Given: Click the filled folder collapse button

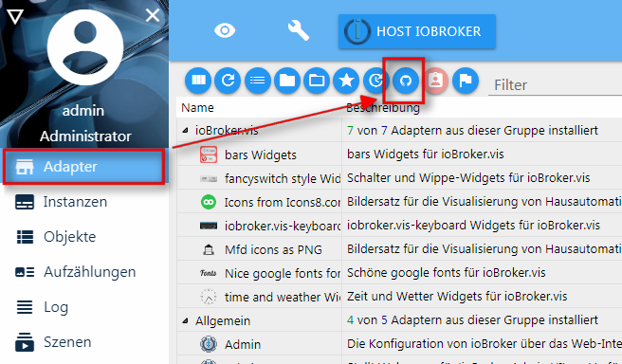Looking at the screenshot, I should click(287, 81).
